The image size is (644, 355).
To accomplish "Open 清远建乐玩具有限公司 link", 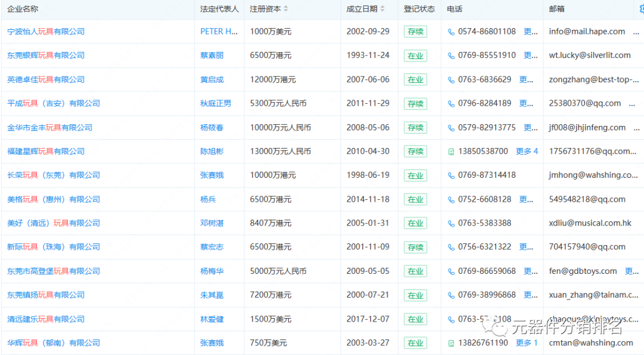I will 46,320.
